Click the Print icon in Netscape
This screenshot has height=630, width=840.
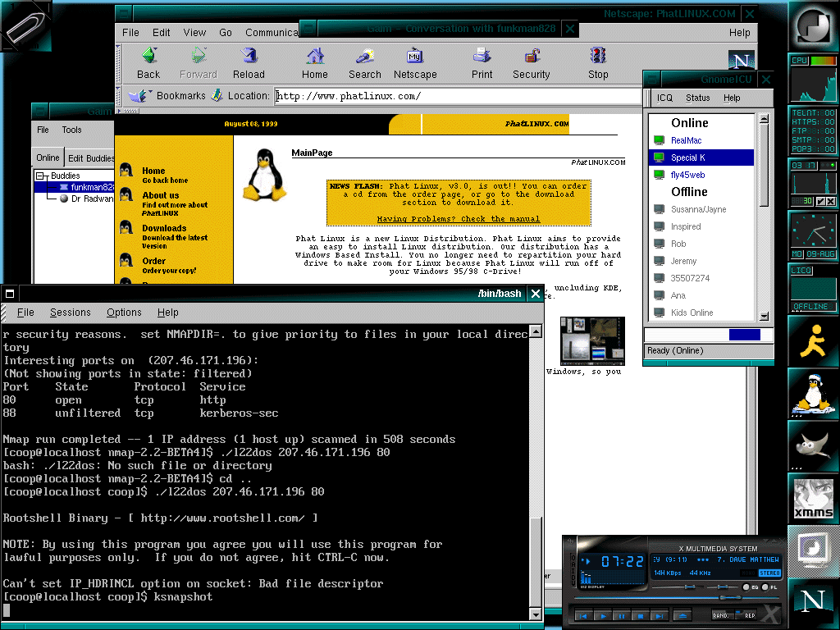tap(482, 57)
